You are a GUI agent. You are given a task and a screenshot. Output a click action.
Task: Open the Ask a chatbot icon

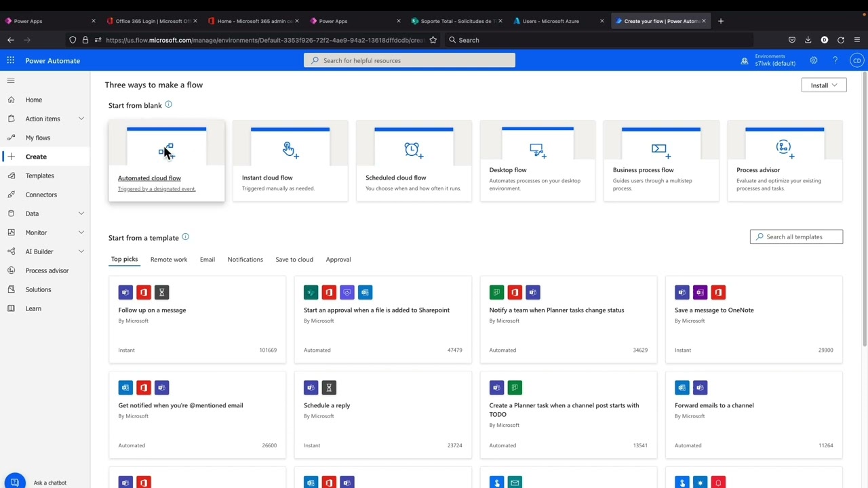coord(14,481)
